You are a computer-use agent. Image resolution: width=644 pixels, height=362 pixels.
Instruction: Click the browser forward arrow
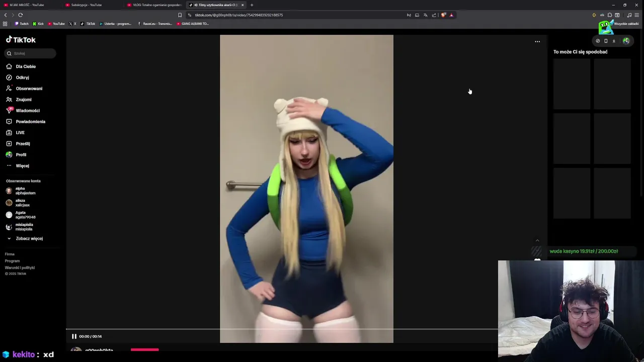pyautogui.click(x=13, y=15)
